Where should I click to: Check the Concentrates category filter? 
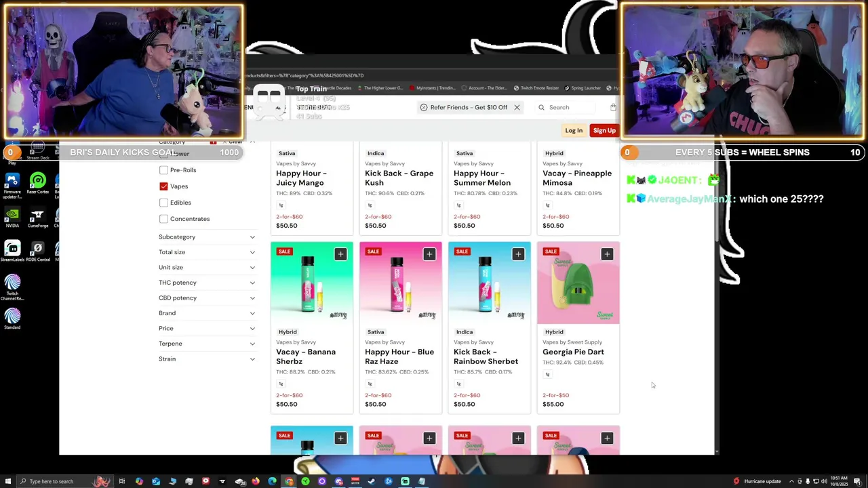163,219
